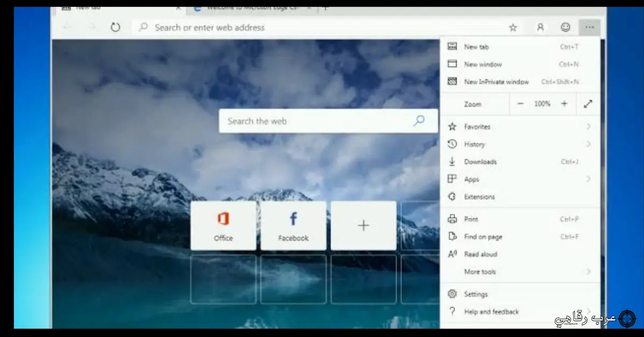
Task: Switch to the Welcome to Microsoft Edge tab
Action: tap(252, 8)
